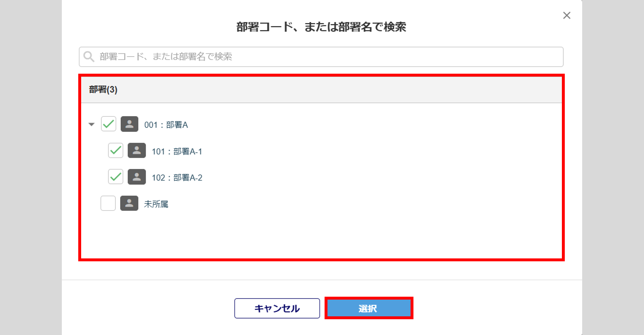Uncheck the 102:部署A-2 checkbox
The width and height of the screenshot is (644, 335).
coord(116,177)
